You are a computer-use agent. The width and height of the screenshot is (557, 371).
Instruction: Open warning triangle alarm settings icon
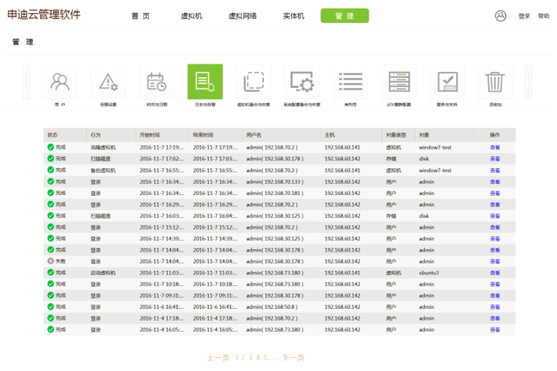(x=108, y=82)
